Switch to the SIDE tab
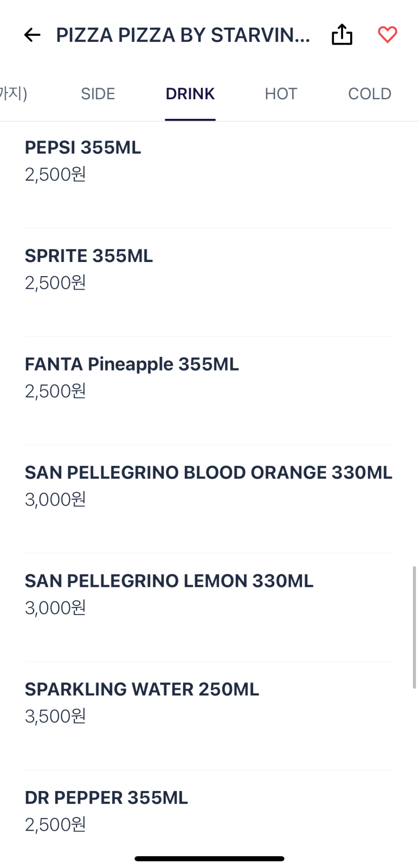 click(x=98, y=94)
